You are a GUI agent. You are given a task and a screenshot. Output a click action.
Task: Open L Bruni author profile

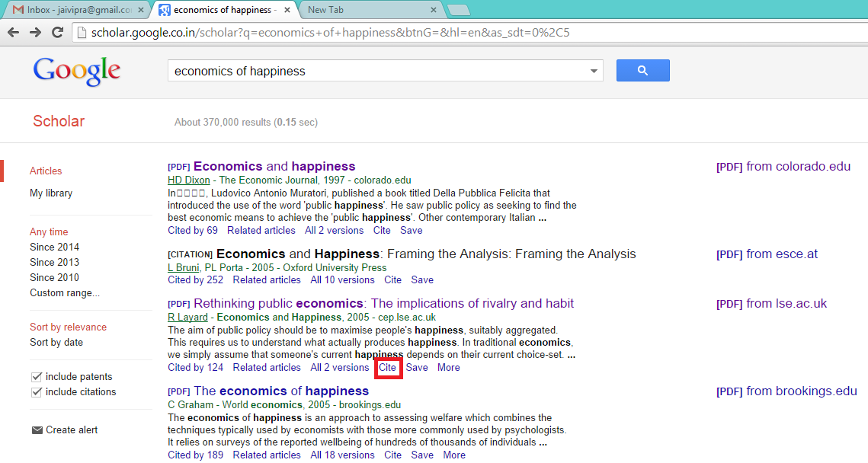point(183,267)
